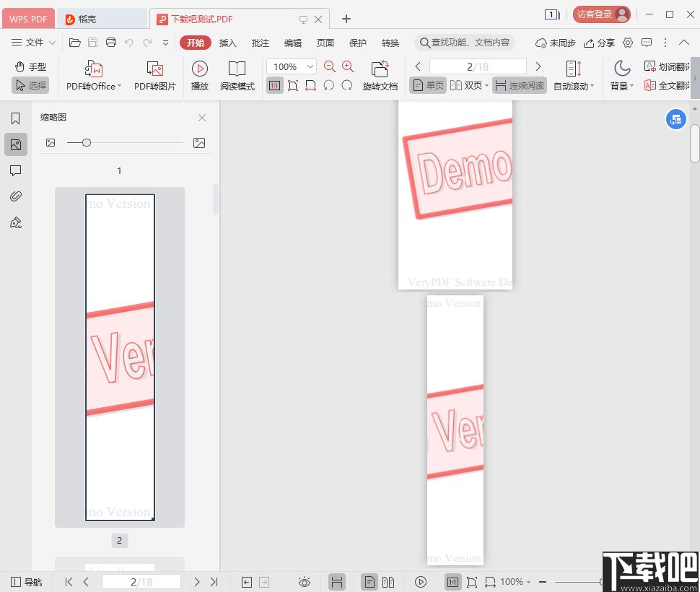The width and height of the screenshot is (700, 592).
Task: Fit page to window in ribbon
Action: (x=293, y=85)
